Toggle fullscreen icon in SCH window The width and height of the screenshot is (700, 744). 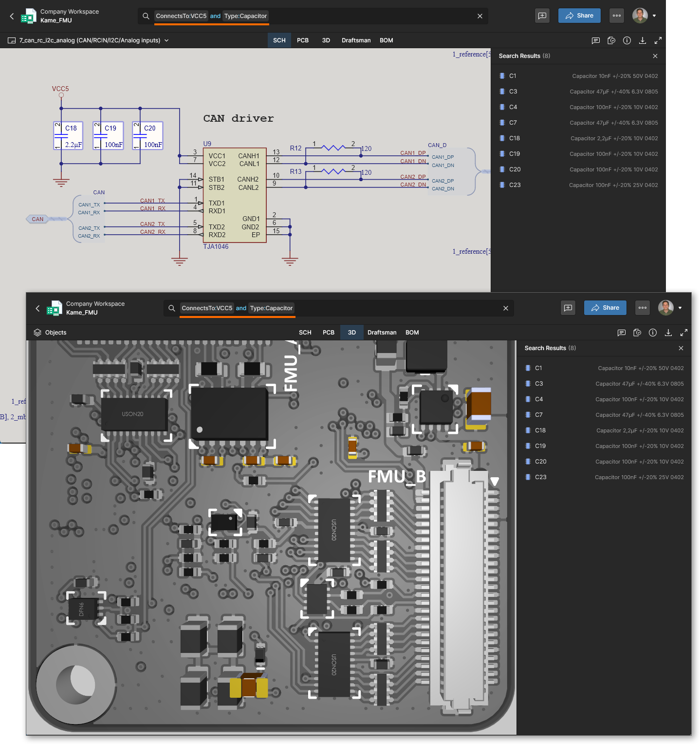point(658,40)
